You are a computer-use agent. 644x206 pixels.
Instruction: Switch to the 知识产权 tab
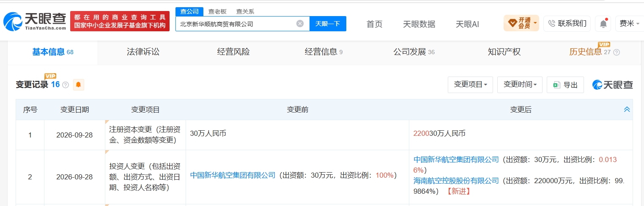click(x=504, y=52)
